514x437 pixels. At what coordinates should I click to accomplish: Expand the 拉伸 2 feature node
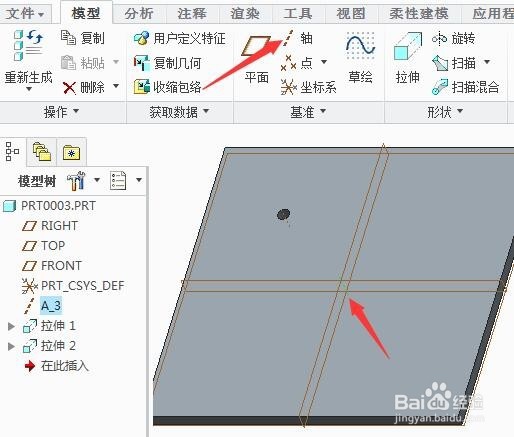[x=11, y=346]
